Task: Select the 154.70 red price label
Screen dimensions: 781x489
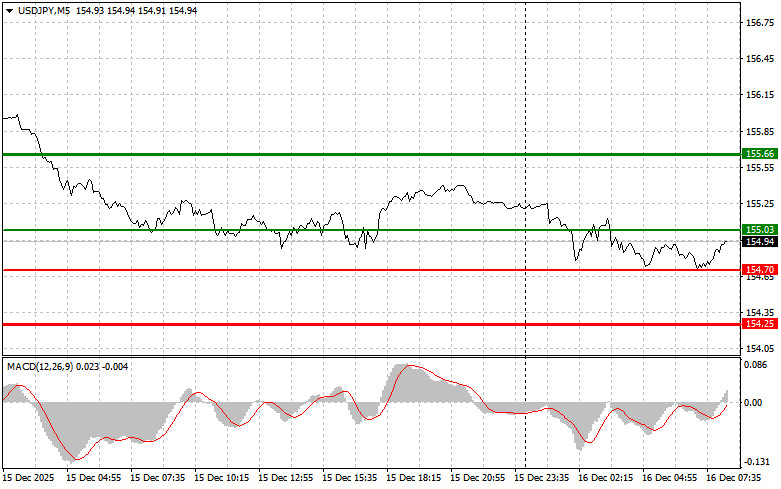Action: pos(760,269)
